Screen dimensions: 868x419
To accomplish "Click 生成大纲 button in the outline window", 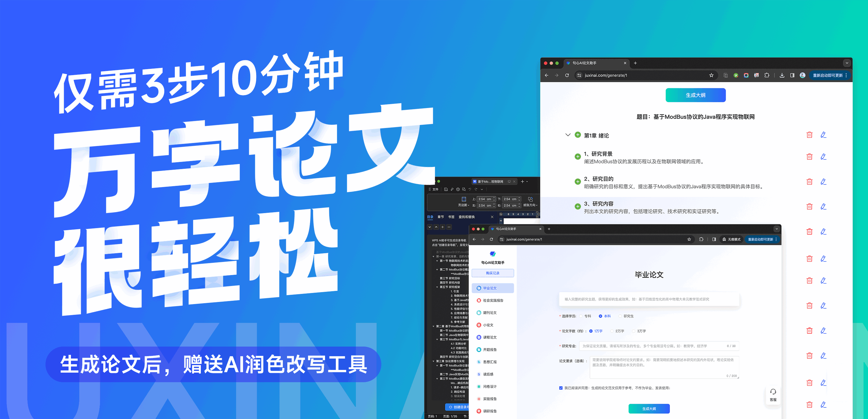I will click(x=696, y=95).
